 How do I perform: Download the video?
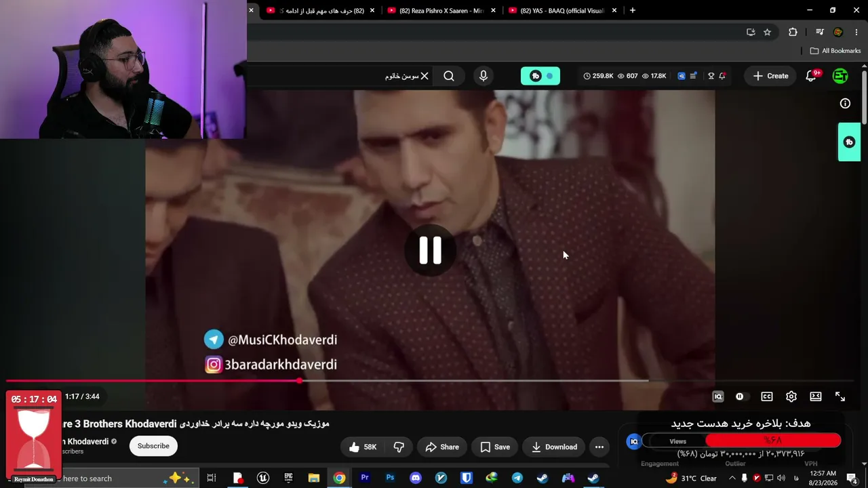tap(554, 447)
